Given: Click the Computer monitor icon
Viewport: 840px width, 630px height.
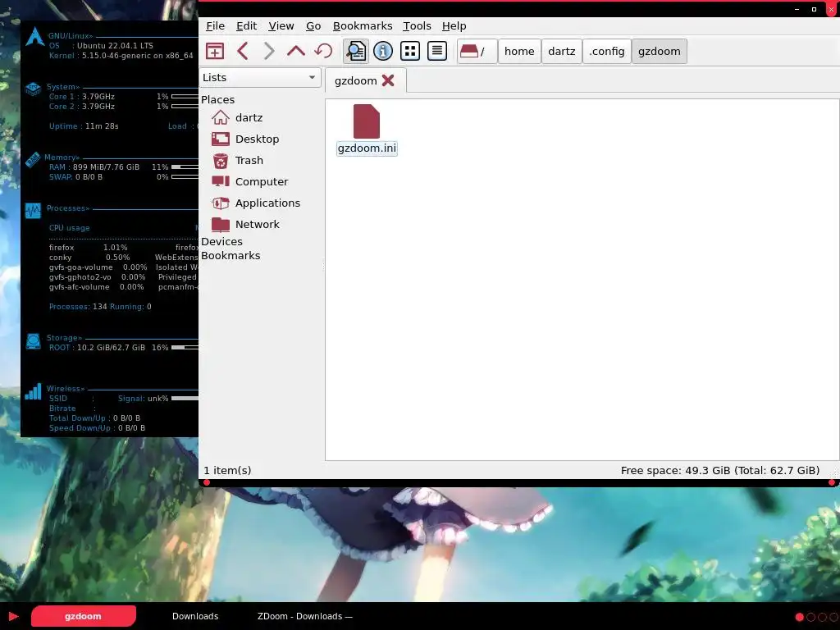Looking at the screenshot, I should [220, 181].
